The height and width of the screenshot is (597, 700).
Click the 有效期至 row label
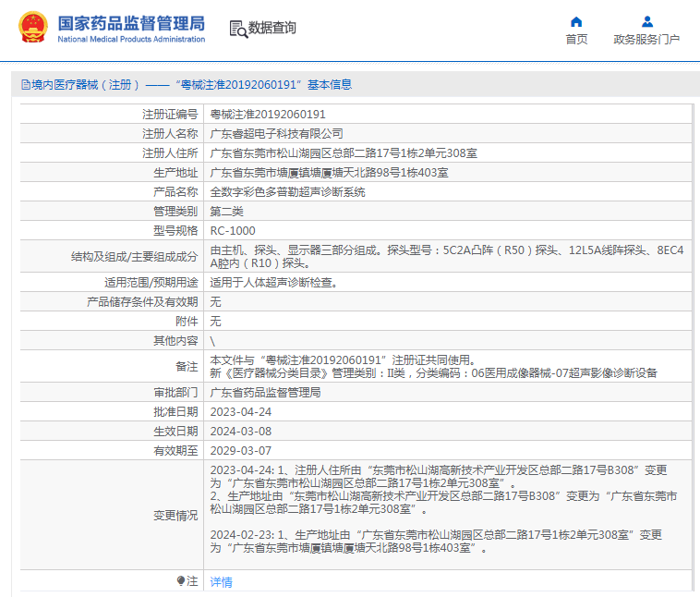(x=175, y=451)
